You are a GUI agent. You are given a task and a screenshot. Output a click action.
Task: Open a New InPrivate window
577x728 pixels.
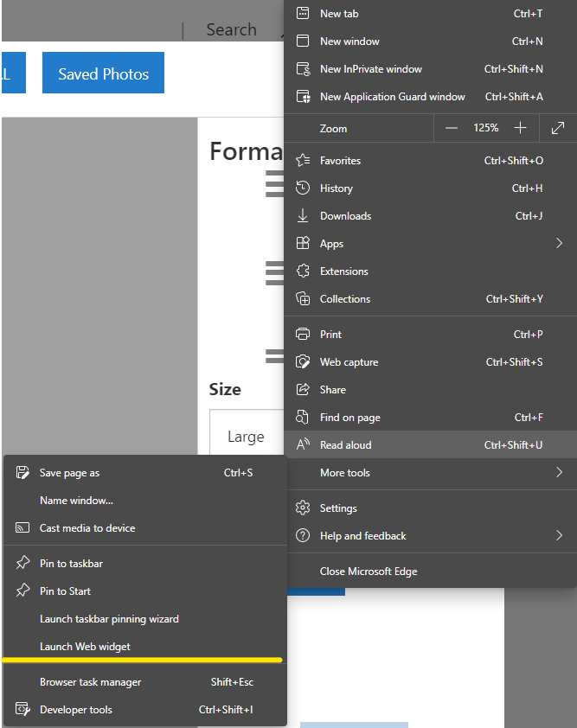click(x=370, y=69)
